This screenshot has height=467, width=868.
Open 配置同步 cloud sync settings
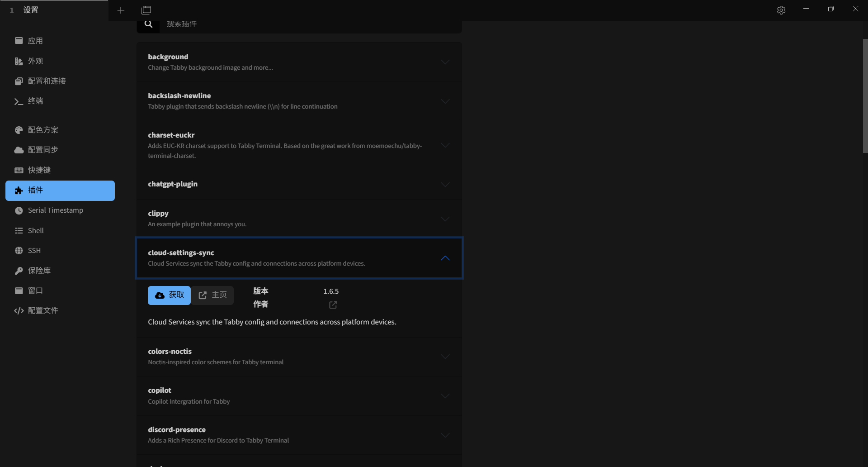42,150
